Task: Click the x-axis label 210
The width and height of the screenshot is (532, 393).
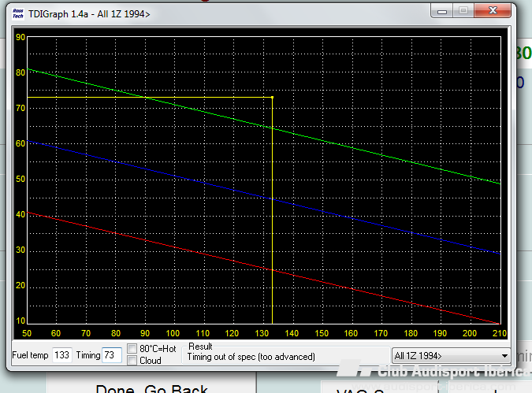Action: (x=500, y=333)
